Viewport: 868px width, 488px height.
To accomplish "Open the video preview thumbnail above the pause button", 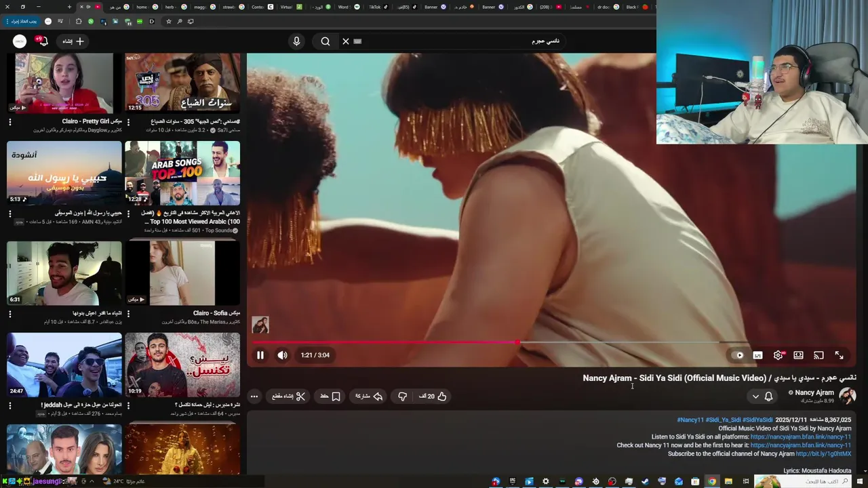I will pos(260,325).
